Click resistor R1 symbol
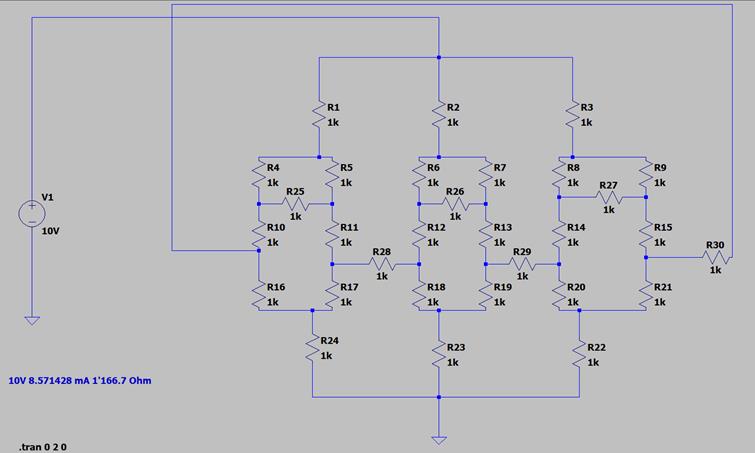The width and height of the screenshot is (755, 453). click(319, 116)
